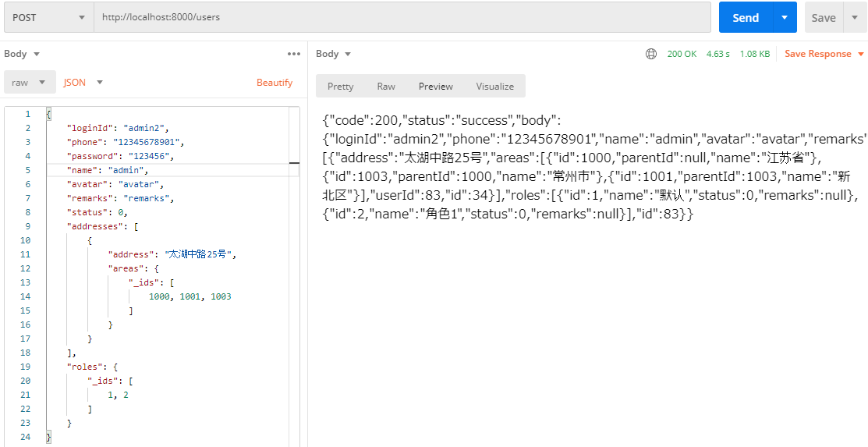Screen dimensions: 868x447
Task: Switch to the Pretty response tab
Action: click(340, 87)
